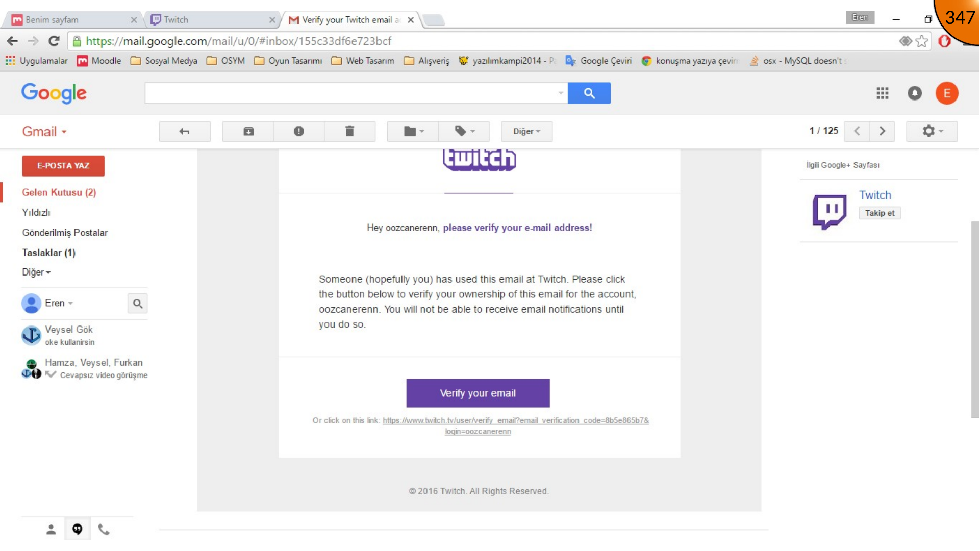Image resolution: width=980 pixels, height=551 pixels.
Task: Open Yıldızlı starred mail
Action: [36, 213]
